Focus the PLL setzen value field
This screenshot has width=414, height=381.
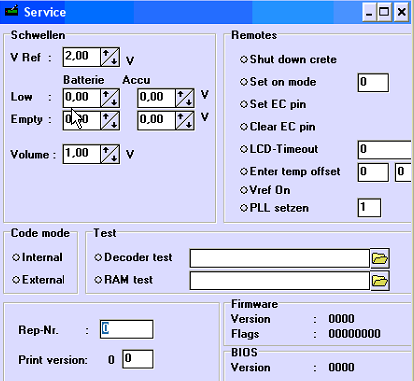click(369, 208)
